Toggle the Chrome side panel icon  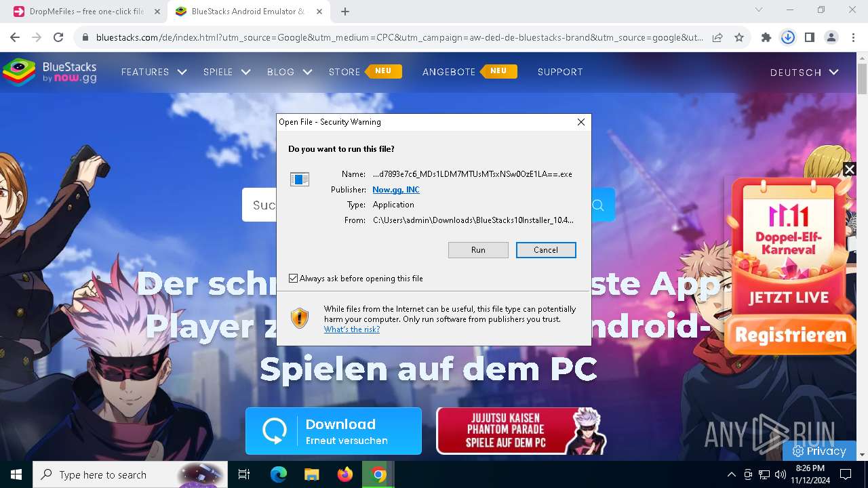point(810,38)
